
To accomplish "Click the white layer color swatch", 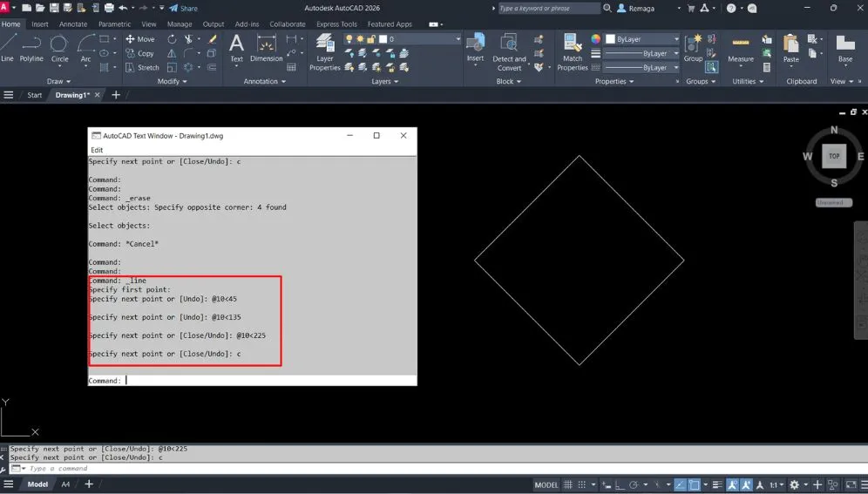I will (383, 39).
